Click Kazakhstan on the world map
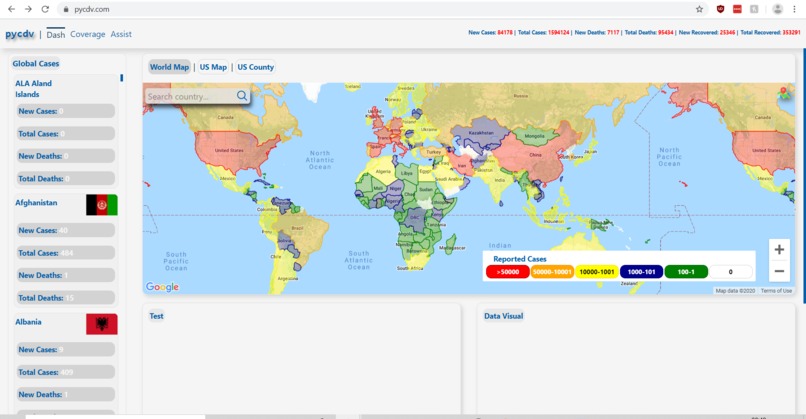 pyautogui.click(x=481, y=133)
